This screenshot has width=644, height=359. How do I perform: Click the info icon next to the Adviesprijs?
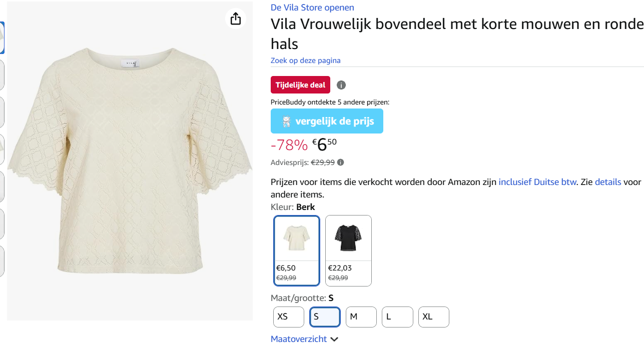tap(340, 162)
